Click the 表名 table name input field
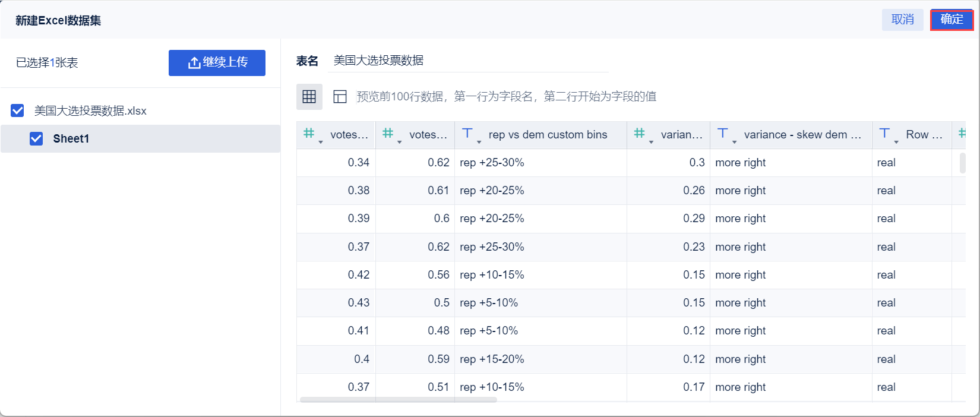Viewport: 980px width, 417px height. (x=469, y=61)
